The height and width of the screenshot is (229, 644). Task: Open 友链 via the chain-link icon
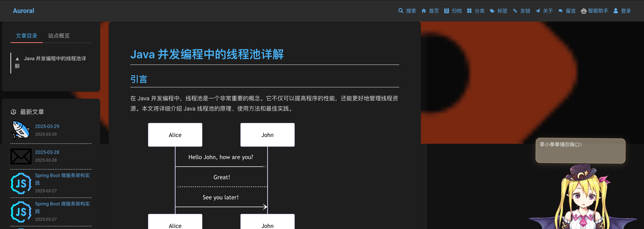click(515, 11)
